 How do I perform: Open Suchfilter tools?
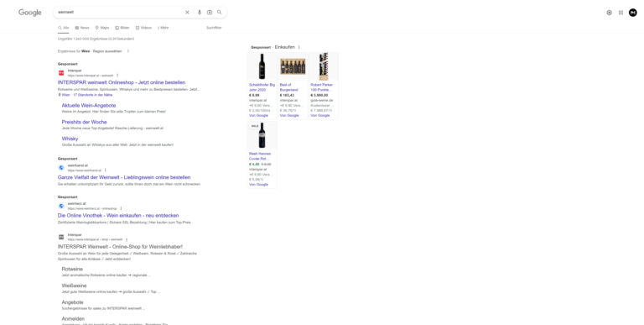point(214,28)
